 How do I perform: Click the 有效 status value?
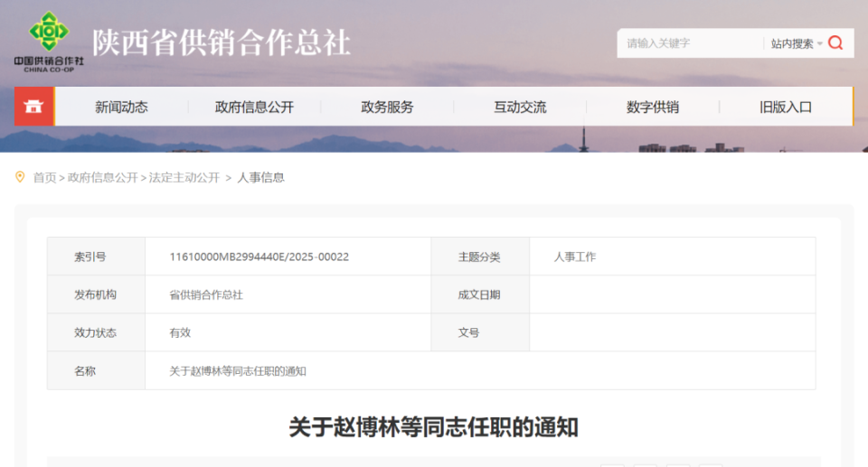(x=180, y=332)
